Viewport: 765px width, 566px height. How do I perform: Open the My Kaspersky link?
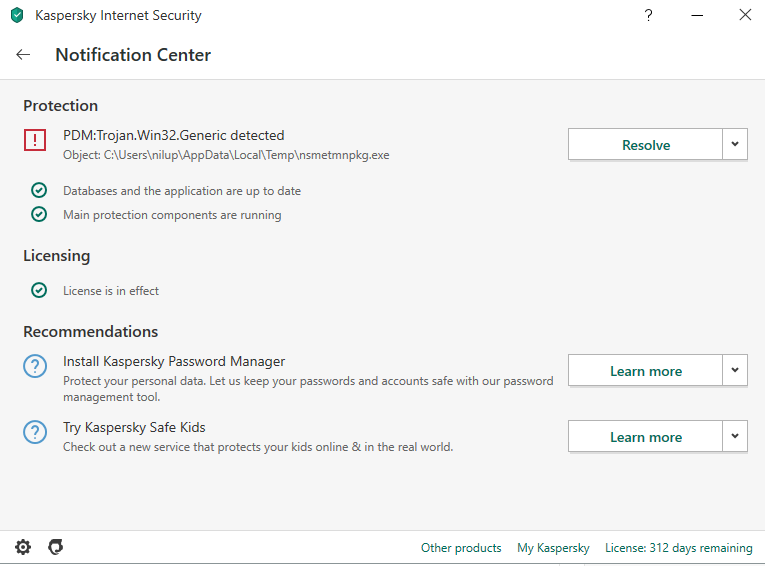[553, 548]
